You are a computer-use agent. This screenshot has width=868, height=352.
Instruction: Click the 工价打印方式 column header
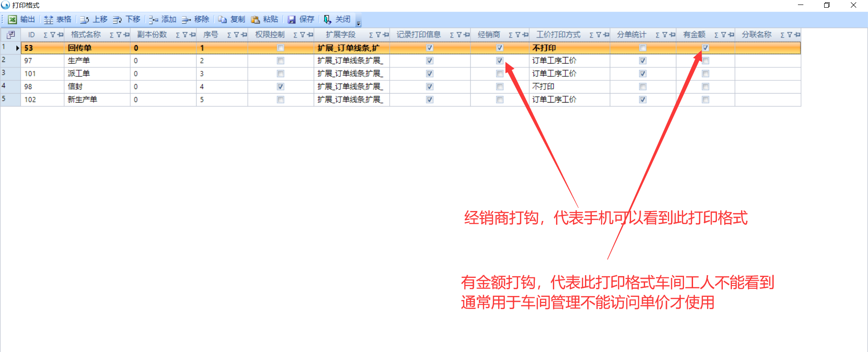coord(558,35)
